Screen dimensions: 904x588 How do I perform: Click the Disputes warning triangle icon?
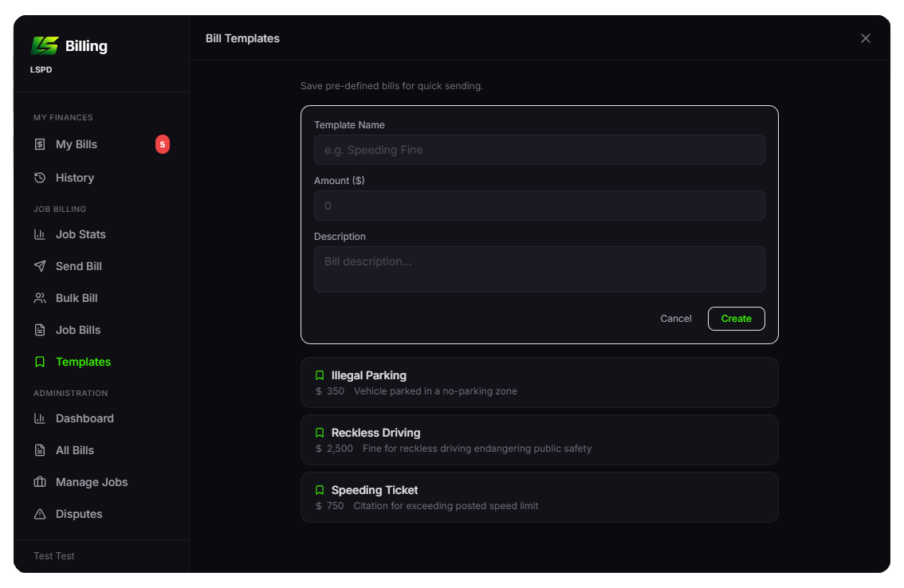pos(40,514)
